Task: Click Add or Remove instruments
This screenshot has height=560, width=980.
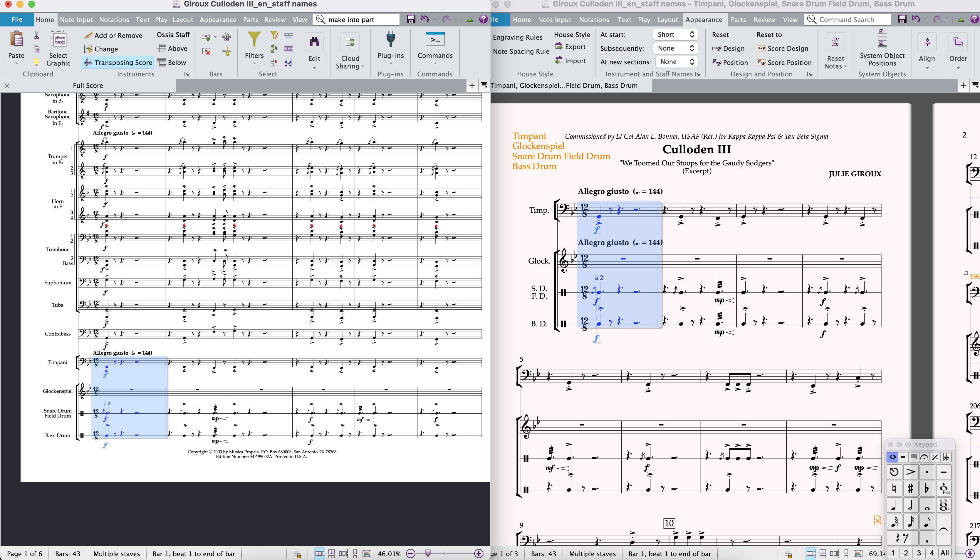Action: click(113, 35)
